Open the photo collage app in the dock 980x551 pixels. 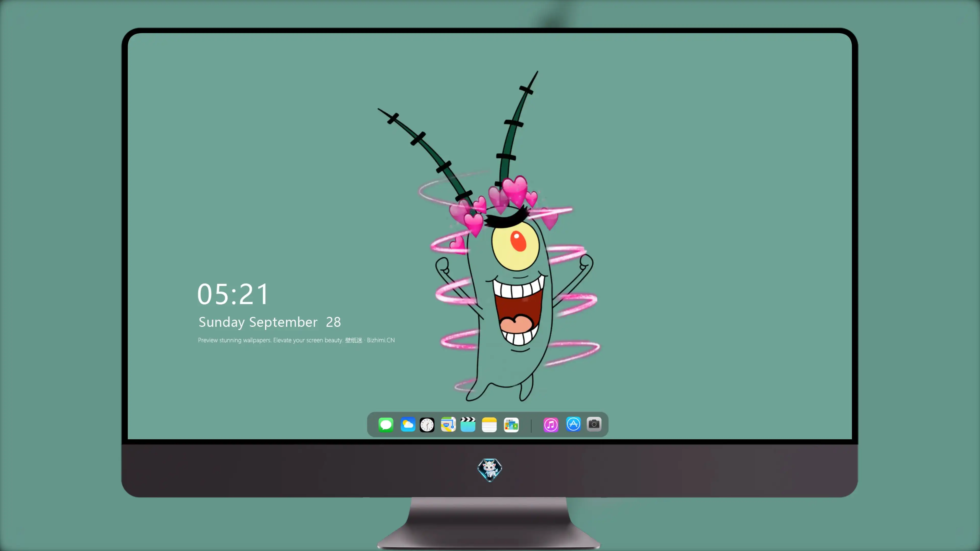[x=511, y=425]
